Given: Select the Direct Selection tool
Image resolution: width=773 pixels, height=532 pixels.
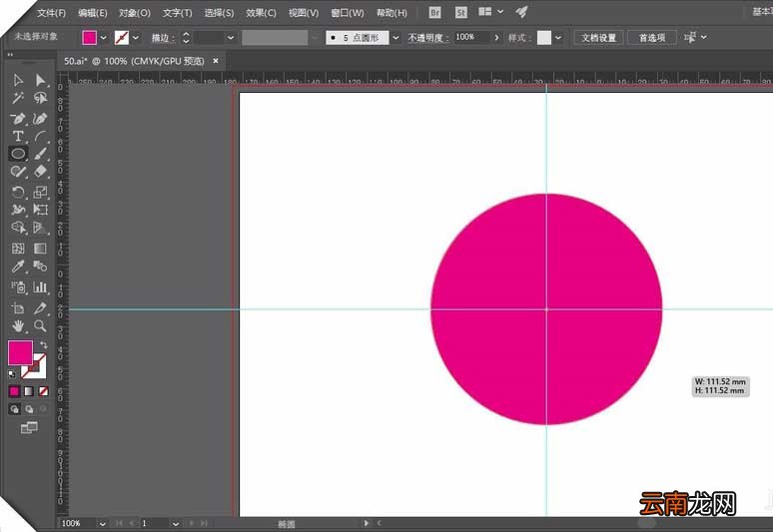Looking at the screenshot, I should [x=40, y=80].
